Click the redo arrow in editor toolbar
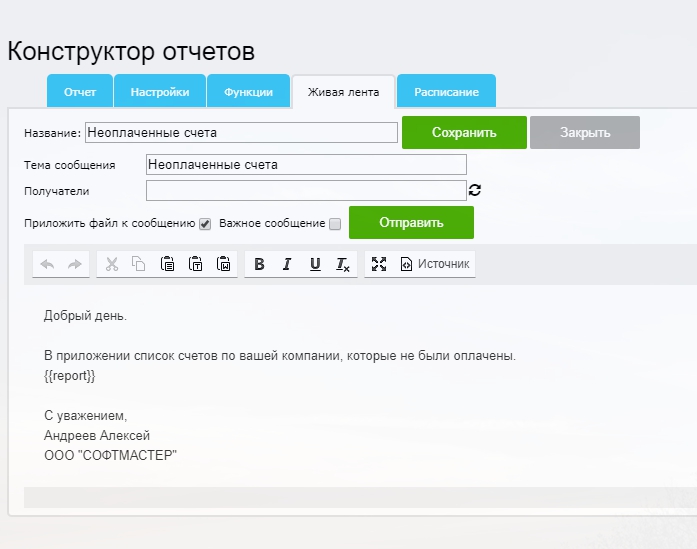 point(74,264)
